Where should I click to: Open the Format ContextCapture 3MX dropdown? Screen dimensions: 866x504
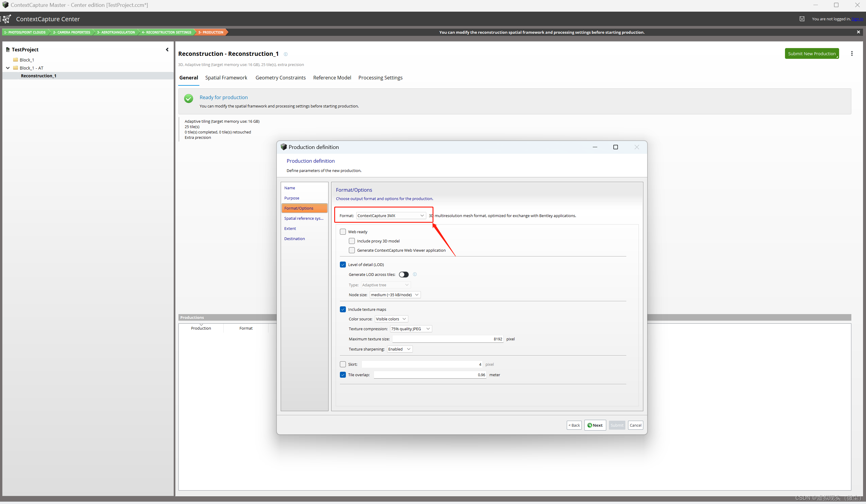point(391,216)
